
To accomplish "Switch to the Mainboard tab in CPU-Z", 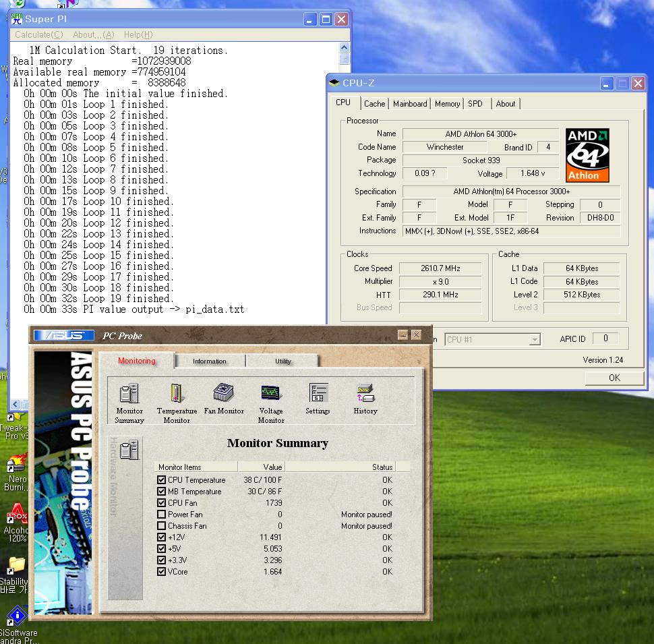I will 410,103.
